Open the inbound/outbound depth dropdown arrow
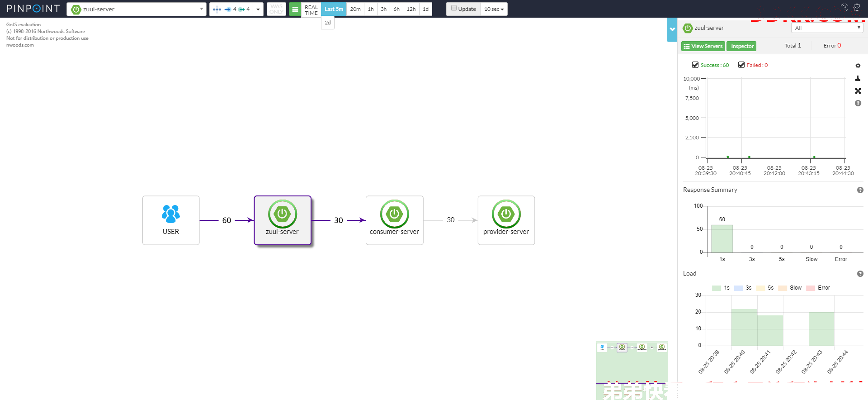Image resolution: width=868 pixels, height=400 pixels. pyautogui.click(x=258, y=9)
